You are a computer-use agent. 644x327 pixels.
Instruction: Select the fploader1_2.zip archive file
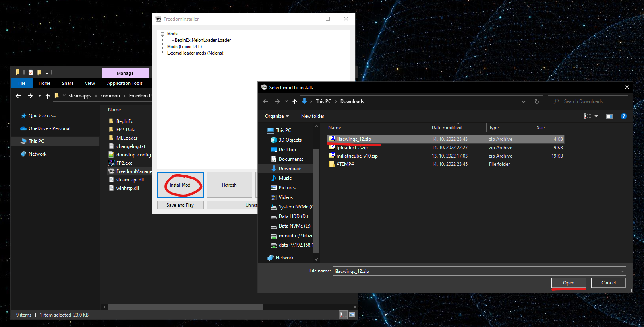point(352,148)
